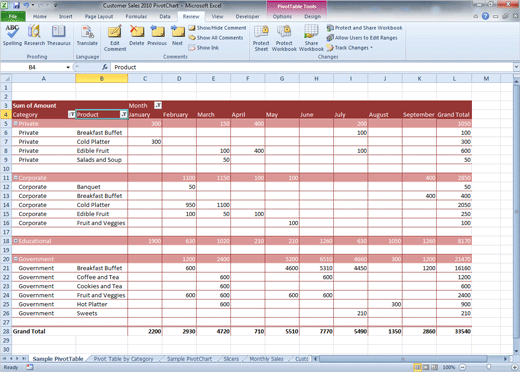Collapse the Corporate category group
The height and width of the screenshot is (372, 520).
click(15, 178)
